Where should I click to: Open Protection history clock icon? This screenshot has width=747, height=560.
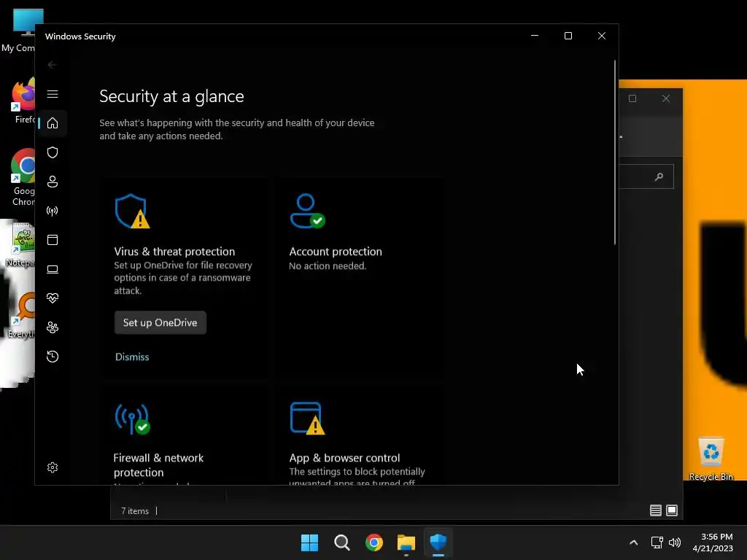53,356
